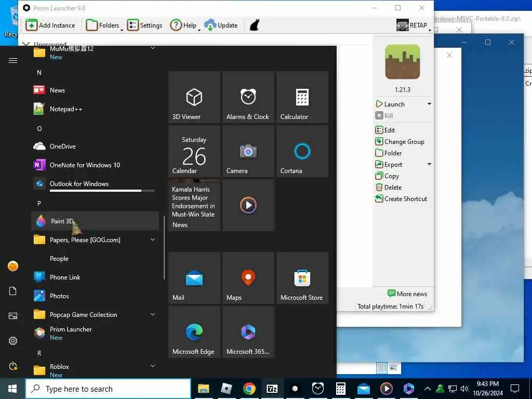Image resolution: width=532 pixels, height=399 pixels.
Task: Click Add Instance in Prism Launcher toolbar
Action: coord(50,25)
